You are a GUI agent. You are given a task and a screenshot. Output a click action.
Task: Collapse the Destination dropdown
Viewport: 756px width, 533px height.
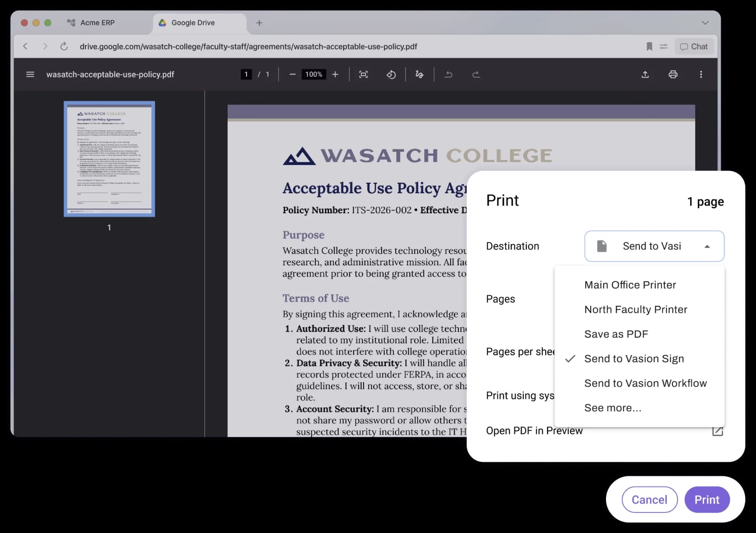tap(654, 246)
